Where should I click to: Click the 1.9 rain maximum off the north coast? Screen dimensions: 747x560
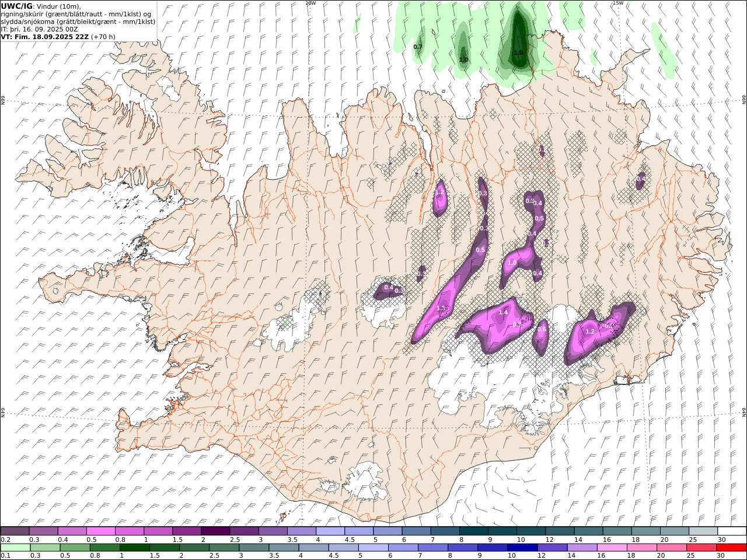tap(518, 52)
